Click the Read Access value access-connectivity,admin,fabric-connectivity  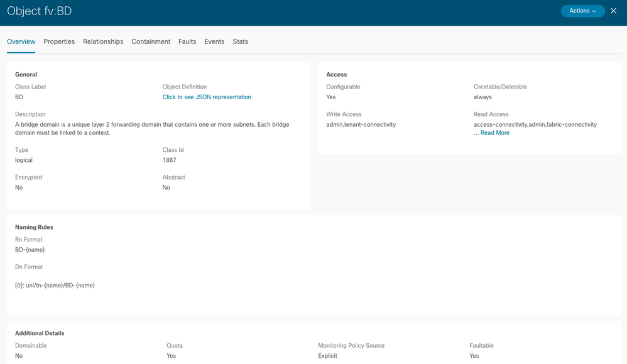[x=535, y=125]
